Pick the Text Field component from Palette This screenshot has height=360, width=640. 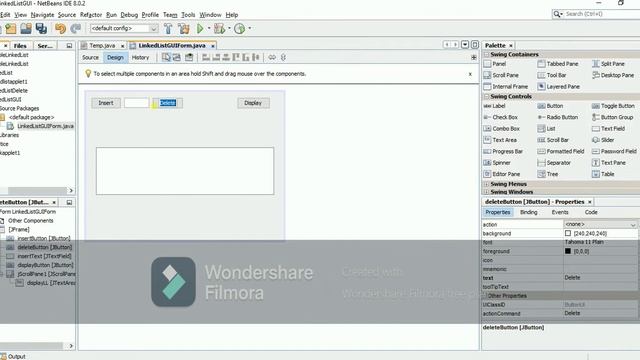point(608,129)
